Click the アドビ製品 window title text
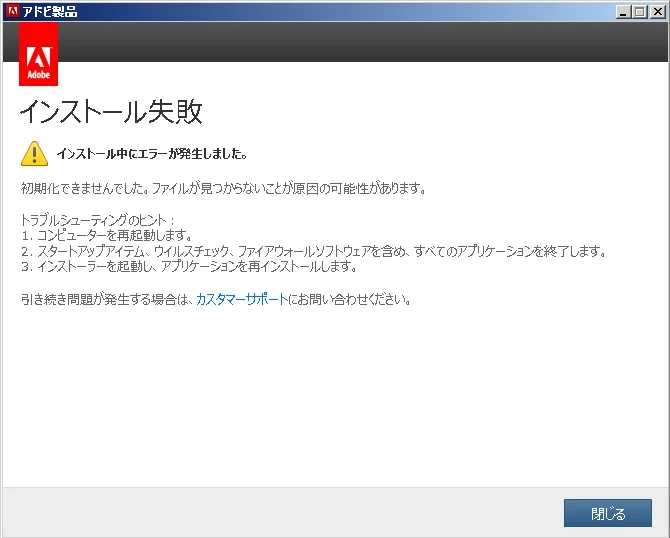Viewport: 670px width, 538px height. [x=50, y=12]
